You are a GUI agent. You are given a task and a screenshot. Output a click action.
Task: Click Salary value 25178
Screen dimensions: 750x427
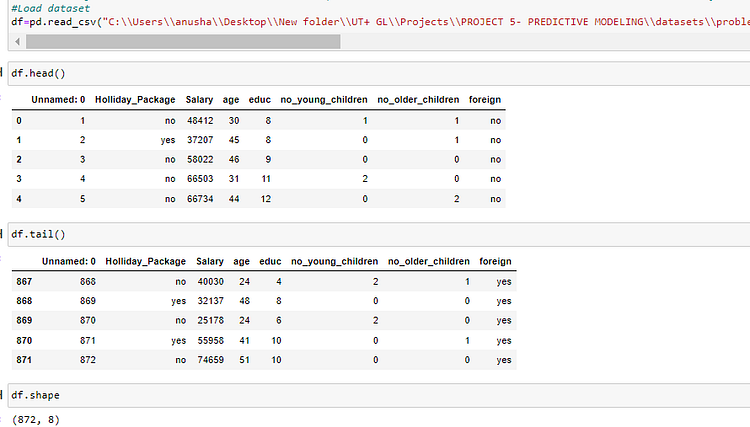coord(210,320)
